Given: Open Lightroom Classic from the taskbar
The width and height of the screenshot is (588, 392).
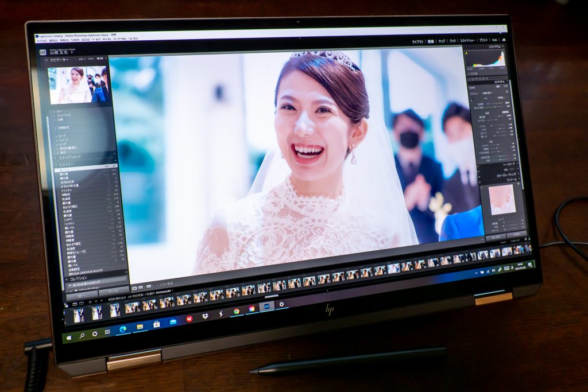Looking at the screenshot, I should [267, 307].
